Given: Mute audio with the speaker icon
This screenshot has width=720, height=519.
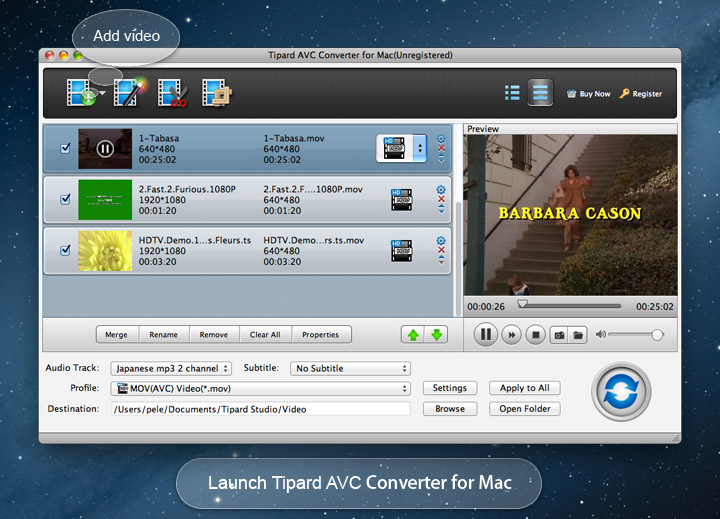Looking at the screenshot, I should 600,334.
